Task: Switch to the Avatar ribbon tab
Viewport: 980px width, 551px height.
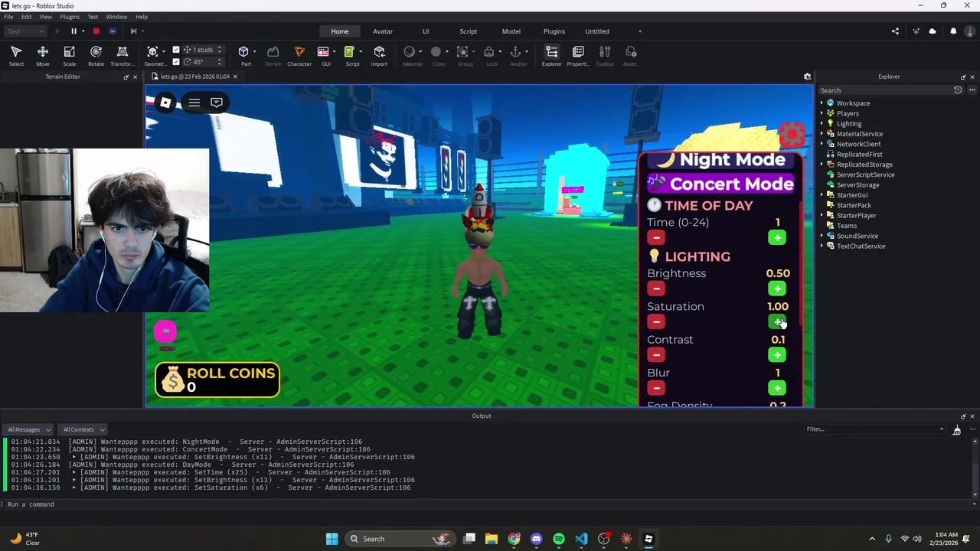Action: 383,31
